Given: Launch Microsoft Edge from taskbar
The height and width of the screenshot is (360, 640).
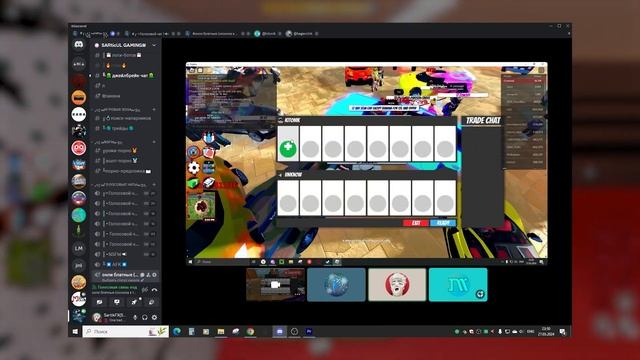Looking at the screenshot, I should pyautogui.click(x=177, y=332).
